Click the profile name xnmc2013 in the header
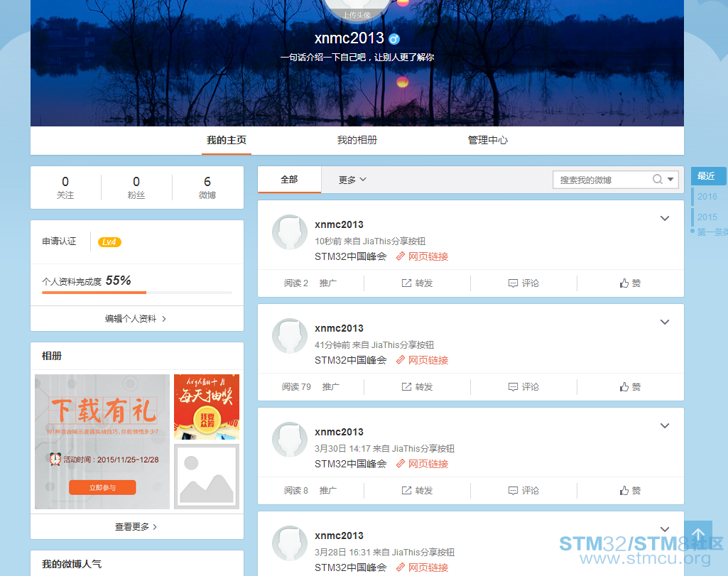 pyautogui.click(x=349, y=38)
